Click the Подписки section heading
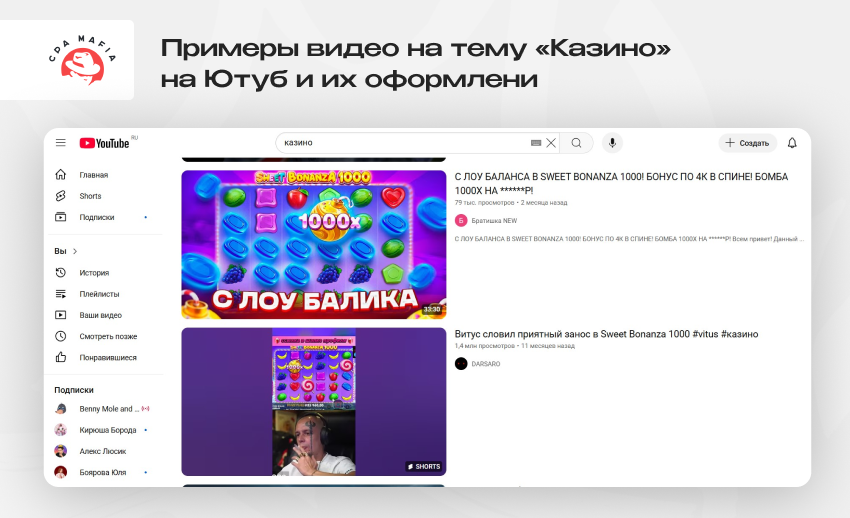This screenshot has width=850, height=518. point(74,390)
